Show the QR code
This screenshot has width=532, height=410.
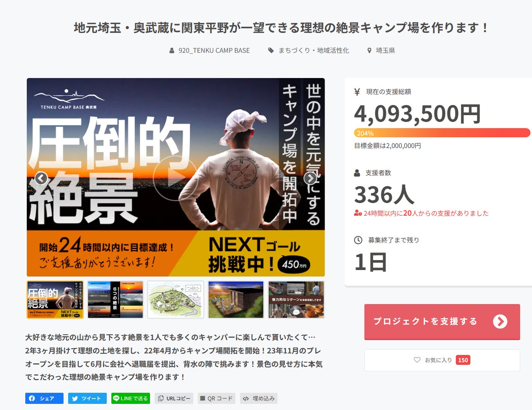point(217,398)
